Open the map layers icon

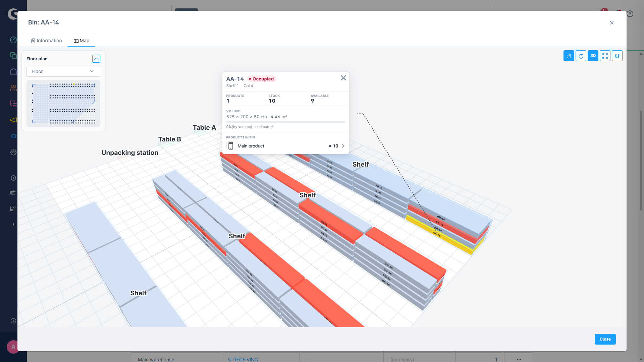(617, 56)
